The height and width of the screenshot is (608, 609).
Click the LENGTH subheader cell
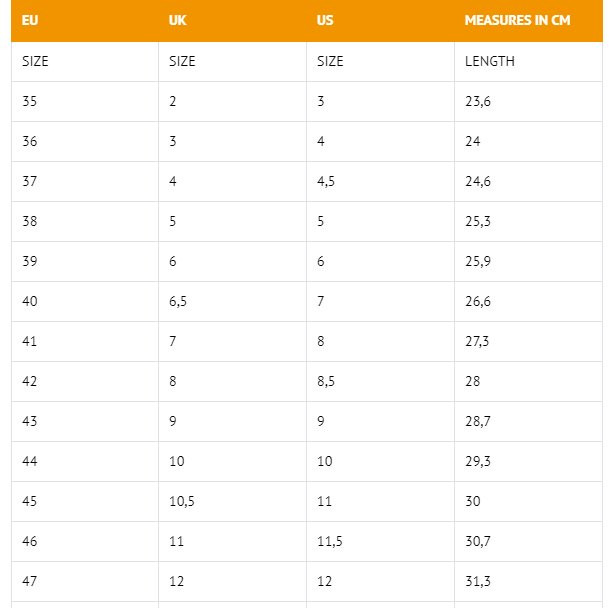tap(489, 61)
